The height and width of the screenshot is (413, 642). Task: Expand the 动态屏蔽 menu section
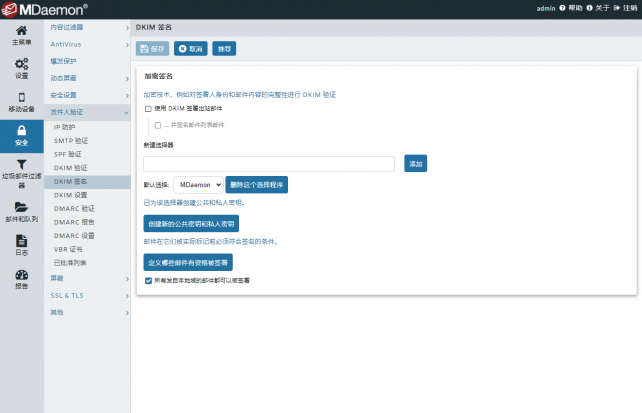coord(87,78)
